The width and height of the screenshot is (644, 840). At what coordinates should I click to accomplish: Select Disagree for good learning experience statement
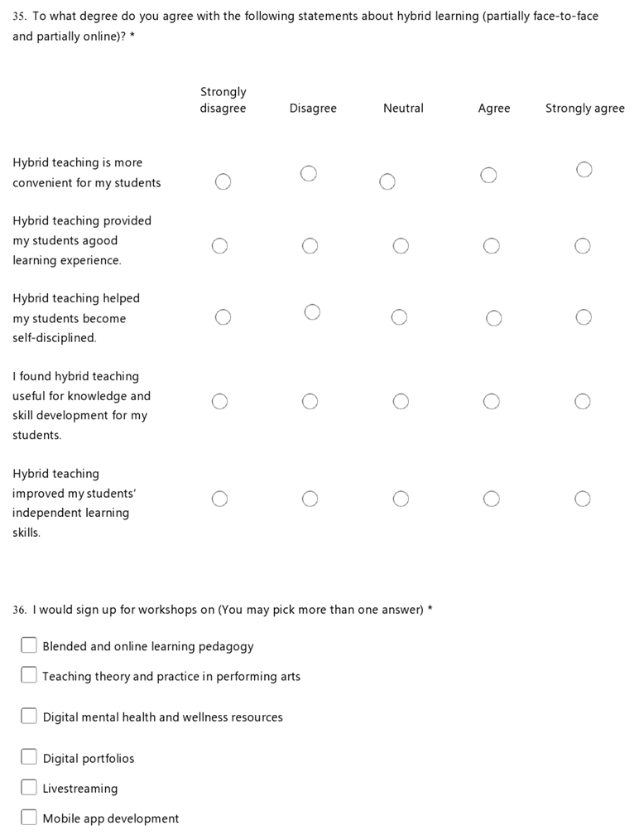(310, 246)
